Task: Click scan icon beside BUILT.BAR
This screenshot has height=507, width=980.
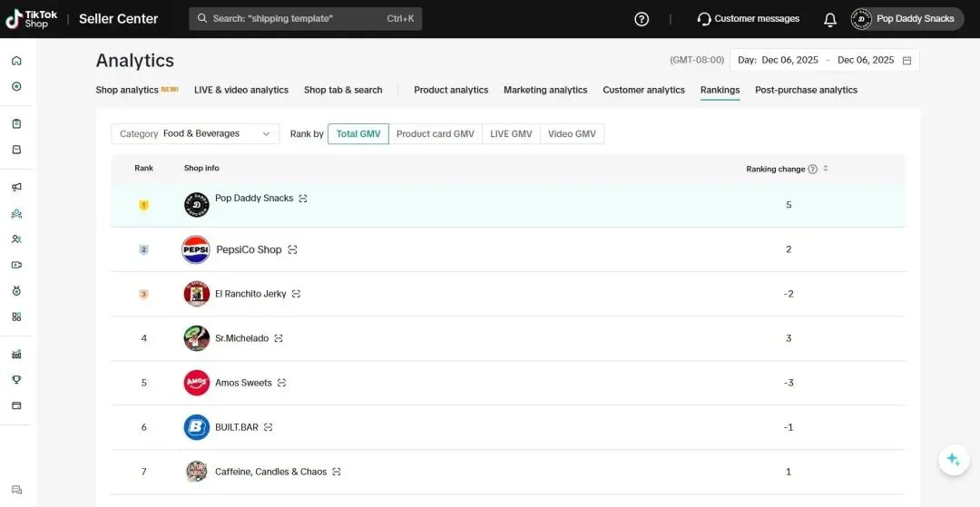Action: tap(268, 428)
